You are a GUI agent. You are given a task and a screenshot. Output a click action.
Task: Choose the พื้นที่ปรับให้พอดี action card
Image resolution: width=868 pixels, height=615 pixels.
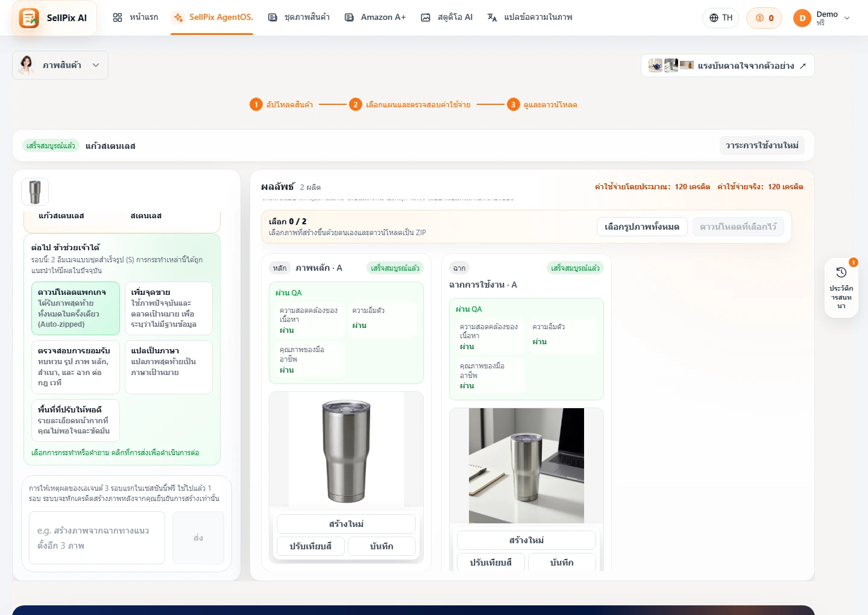(x=75, y=420)
